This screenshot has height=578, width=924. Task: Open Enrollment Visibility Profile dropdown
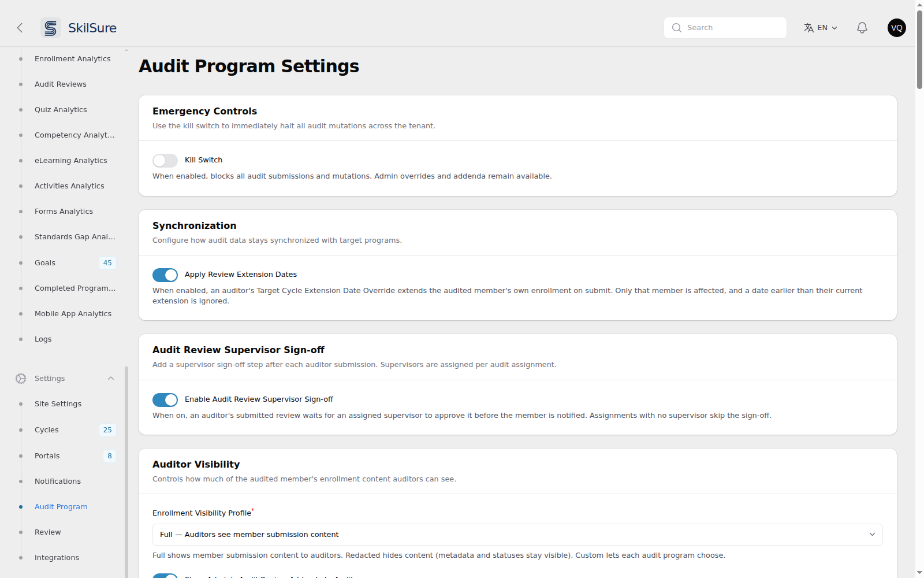tap(517, 535)
